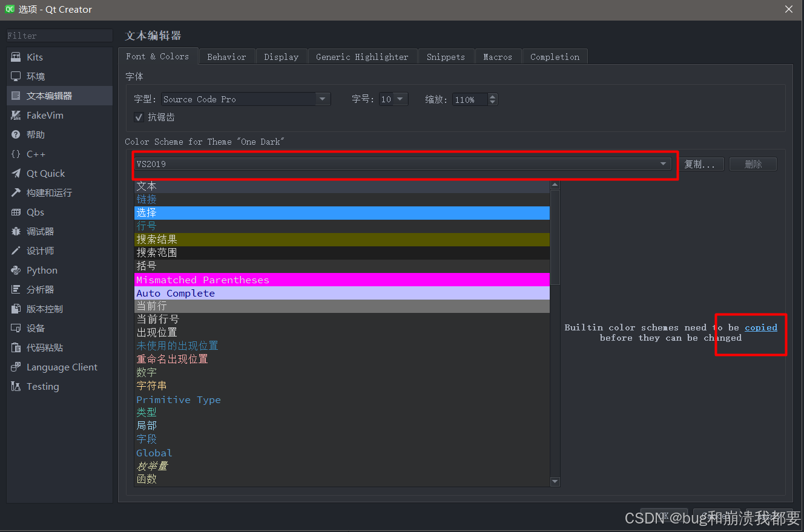Select the 函数 list entry
The height and width of the screenshot is (532, 804).
(x=342, y=479)
